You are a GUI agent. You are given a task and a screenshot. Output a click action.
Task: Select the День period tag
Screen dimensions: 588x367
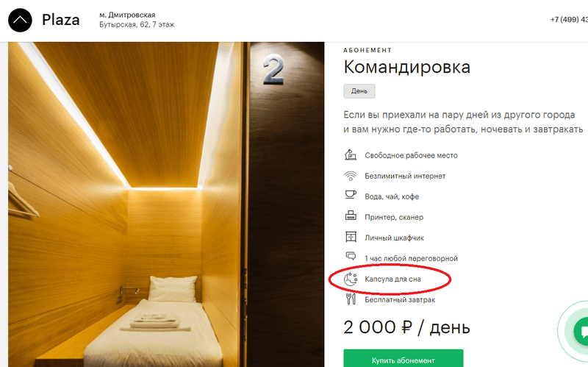point(359,91)
